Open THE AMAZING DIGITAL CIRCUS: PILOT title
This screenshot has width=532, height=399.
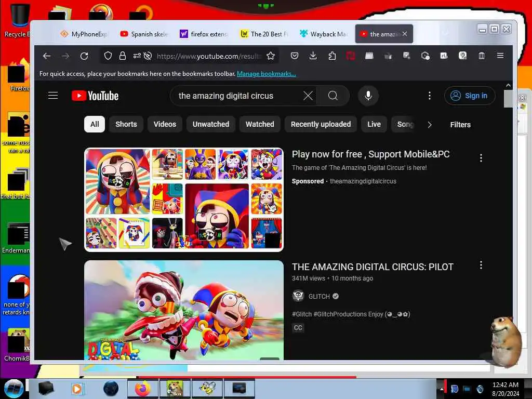pyautogui.click(x=373, y=267)
